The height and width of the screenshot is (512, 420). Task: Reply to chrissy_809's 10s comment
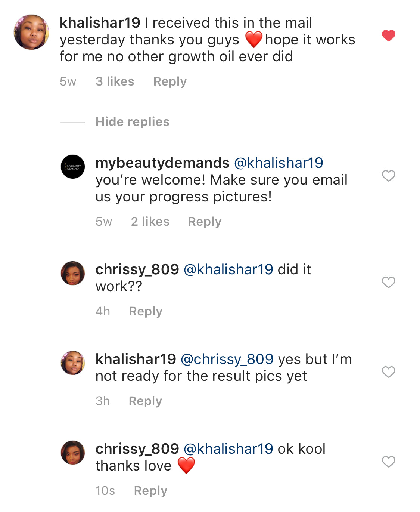[x=150, y=491]
